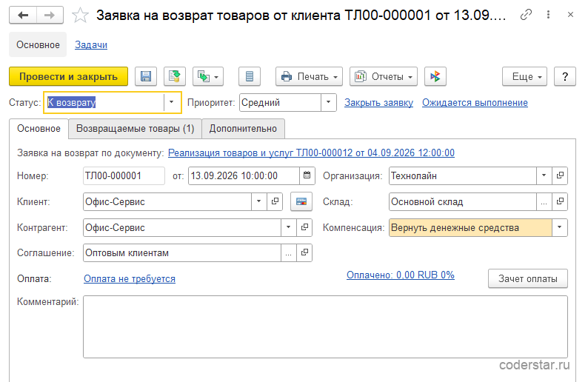Open the calendar picker icon for date

[x=307, y=175]
